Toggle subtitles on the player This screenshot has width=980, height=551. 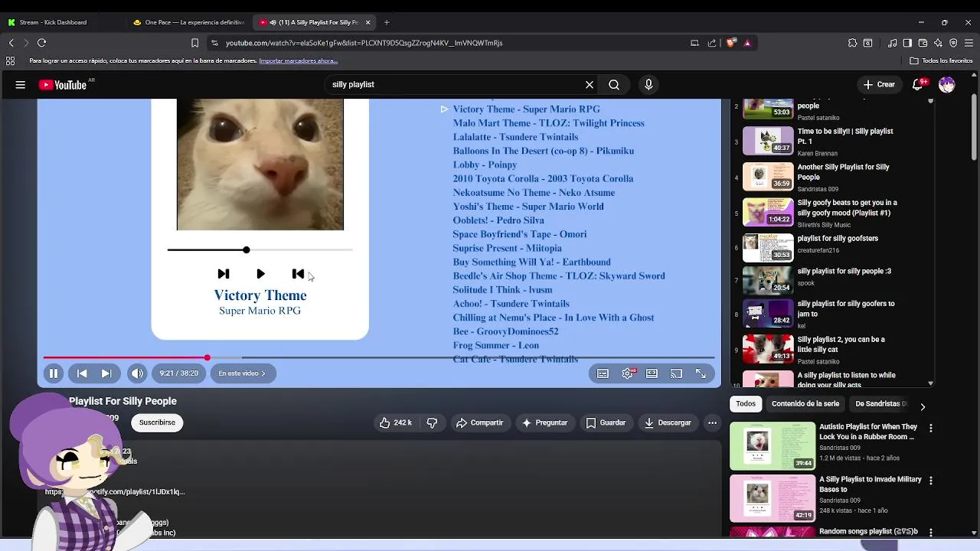[603, 373]
